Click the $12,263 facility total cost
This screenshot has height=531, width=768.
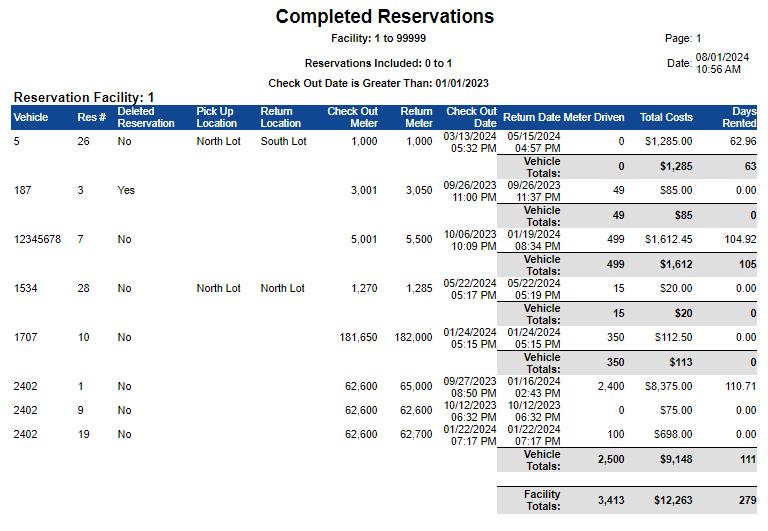[x=670, y=500]
